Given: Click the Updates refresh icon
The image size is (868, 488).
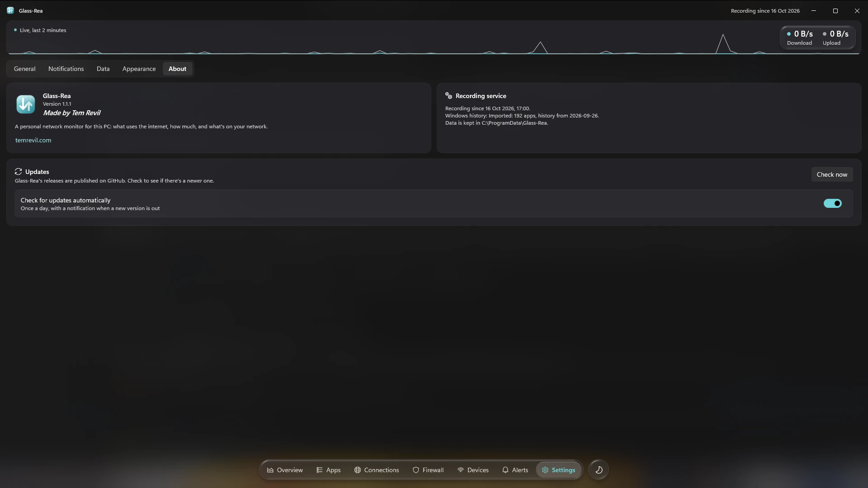Looking at the screenshot, I should 18,172.
